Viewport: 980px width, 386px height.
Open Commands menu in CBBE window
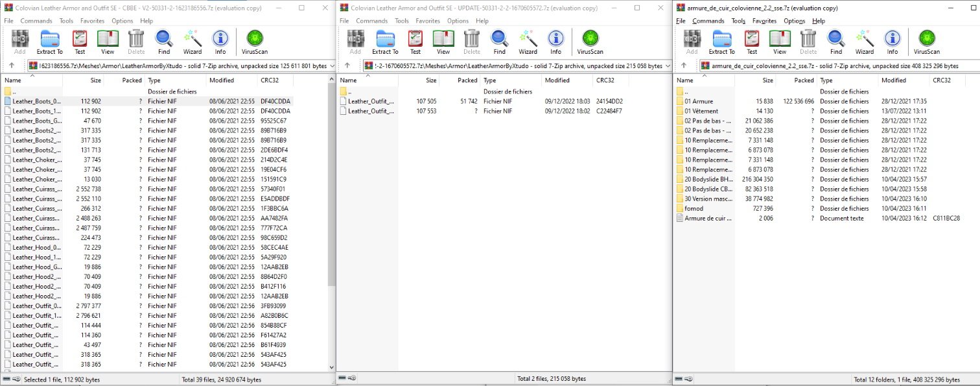tap(36, 21)
